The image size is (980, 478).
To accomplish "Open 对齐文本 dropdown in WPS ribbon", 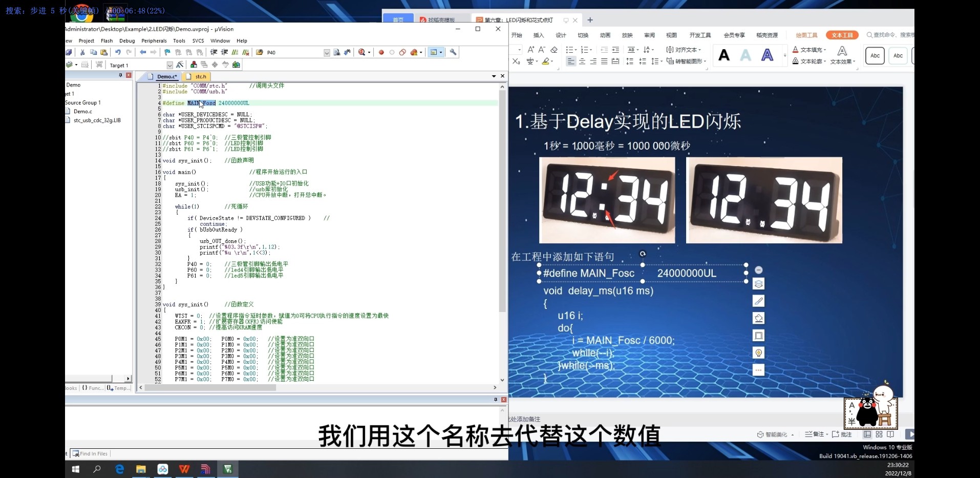I will 684,50.
